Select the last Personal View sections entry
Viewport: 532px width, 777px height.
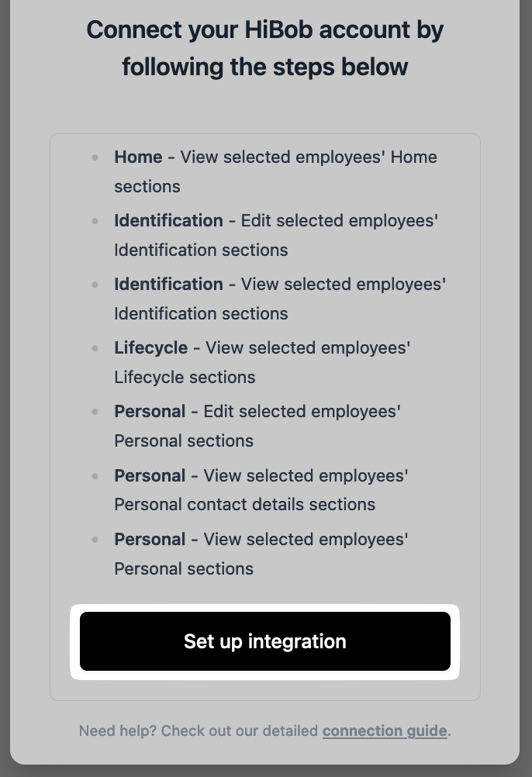(x=261, y=554)
